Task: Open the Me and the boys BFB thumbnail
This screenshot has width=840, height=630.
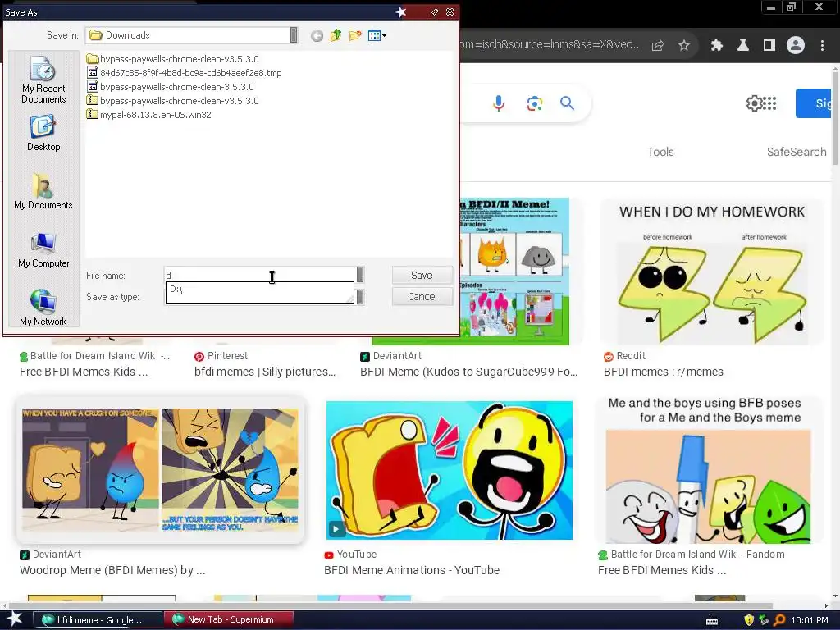Action: tap(709, 470)
